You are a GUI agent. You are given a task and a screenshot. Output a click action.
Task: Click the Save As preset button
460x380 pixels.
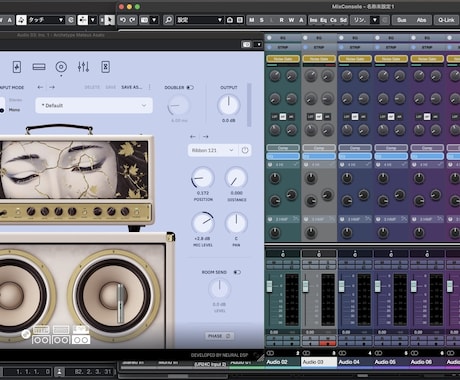[131, 87]
